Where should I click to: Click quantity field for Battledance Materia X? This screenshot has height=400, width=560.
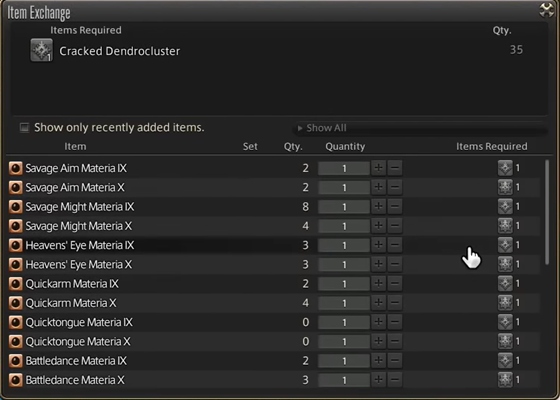(344, 380)
